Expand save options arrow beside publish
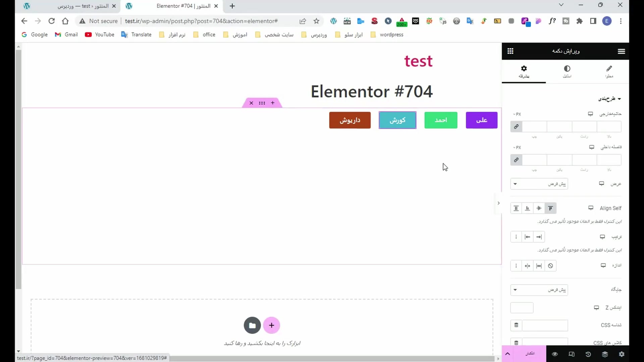The height and width of the screenshot is (362, 644). click(x=507, y=354)
